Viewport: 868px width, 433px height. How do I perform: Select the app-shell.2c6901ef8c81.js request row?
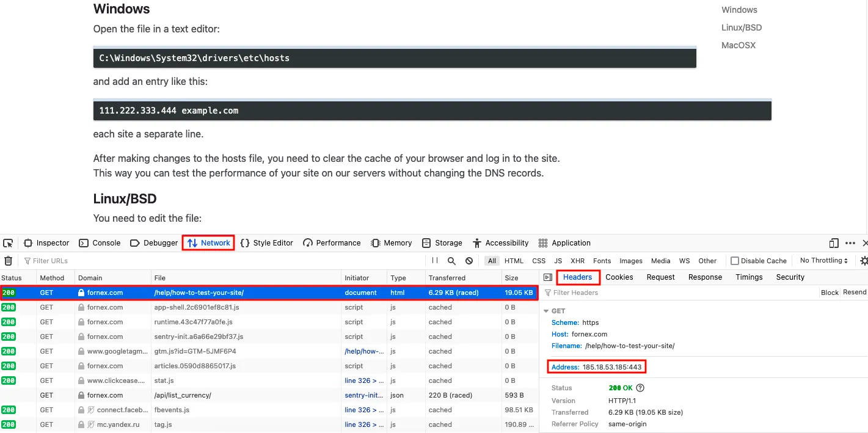269,307
